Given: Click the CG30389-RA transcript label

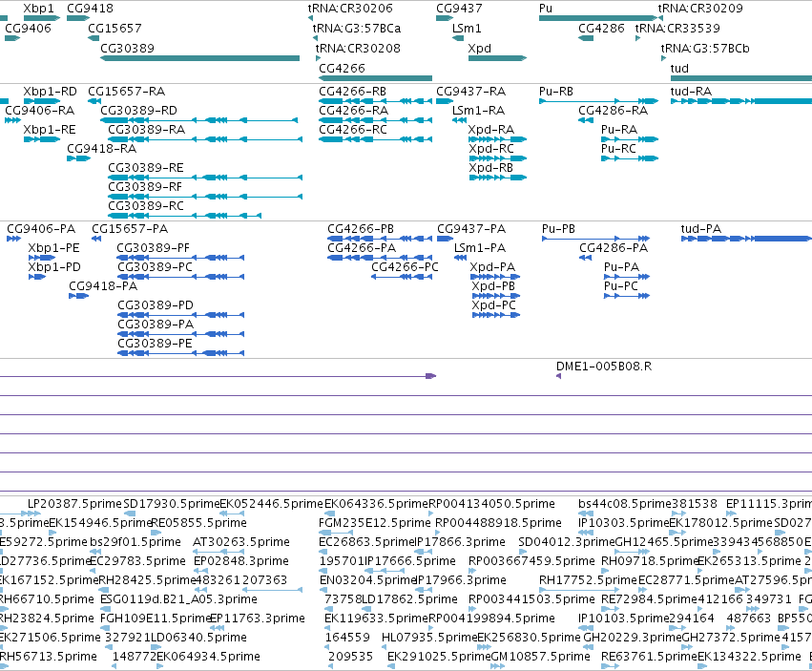Looking at the screenshot, I should tap(146, 130).
